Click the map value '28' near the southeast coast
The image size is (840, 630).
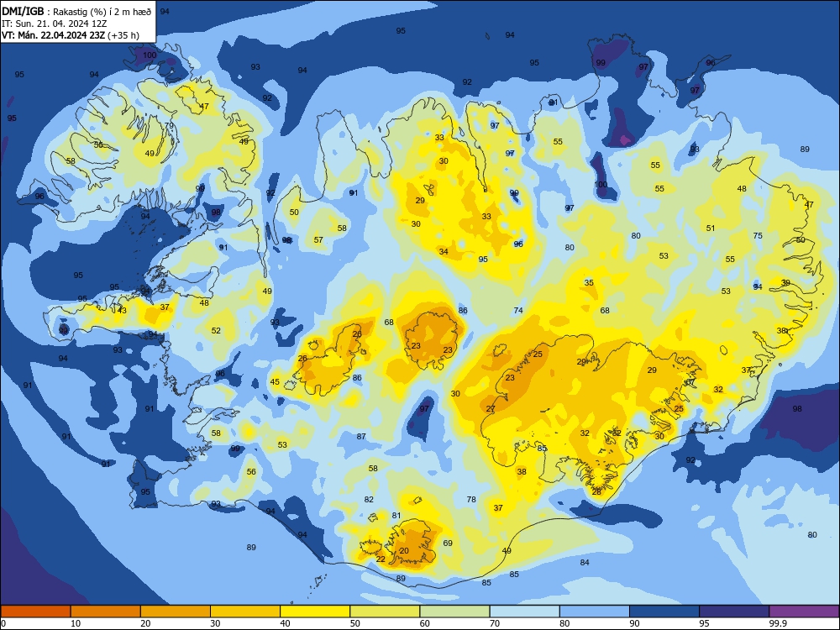pos(596,491)
